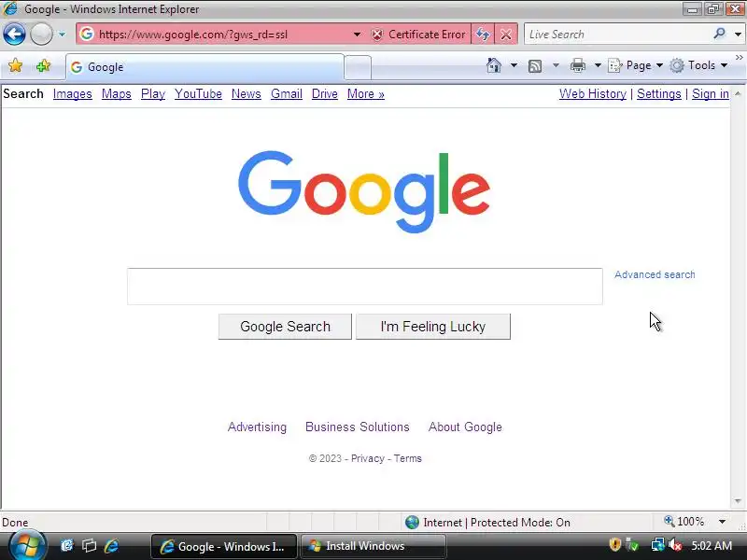Open the About Google link
Image resolution: width=747 pixels, height=560 pixels.
point(465,427)
